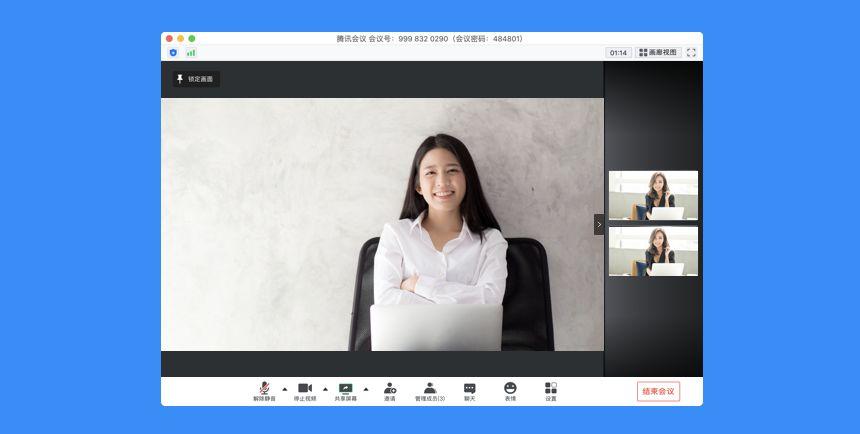
Task: Select the lower participant thumbnail
Action: click(x=653, y=251)
